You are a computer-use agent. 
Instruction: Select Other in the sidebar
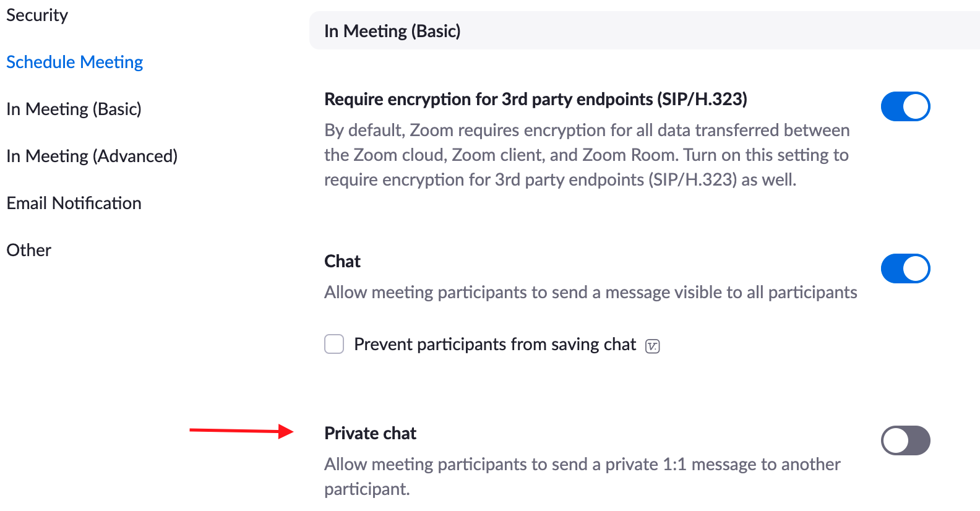click(x=28, y=250)
